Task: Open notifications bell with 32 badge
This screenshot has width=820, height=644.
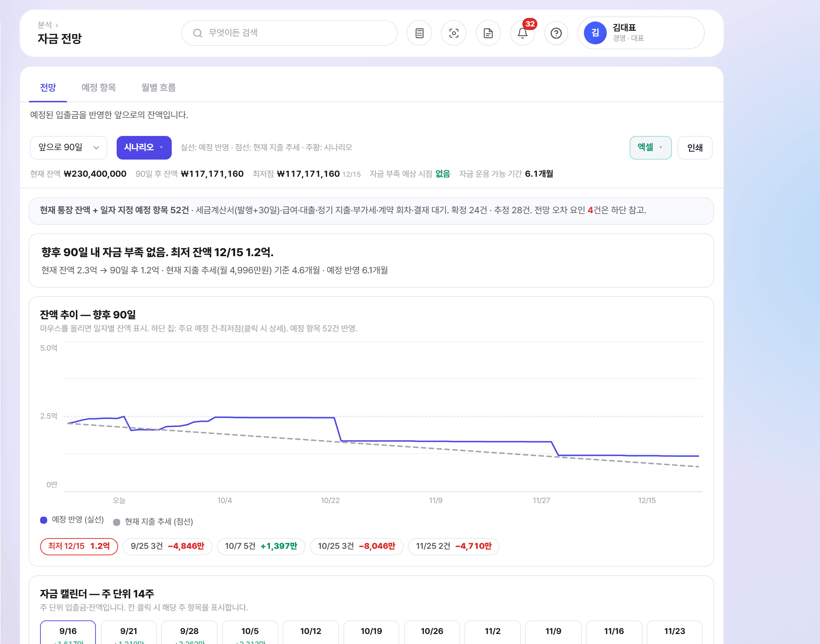Action: 523,33
